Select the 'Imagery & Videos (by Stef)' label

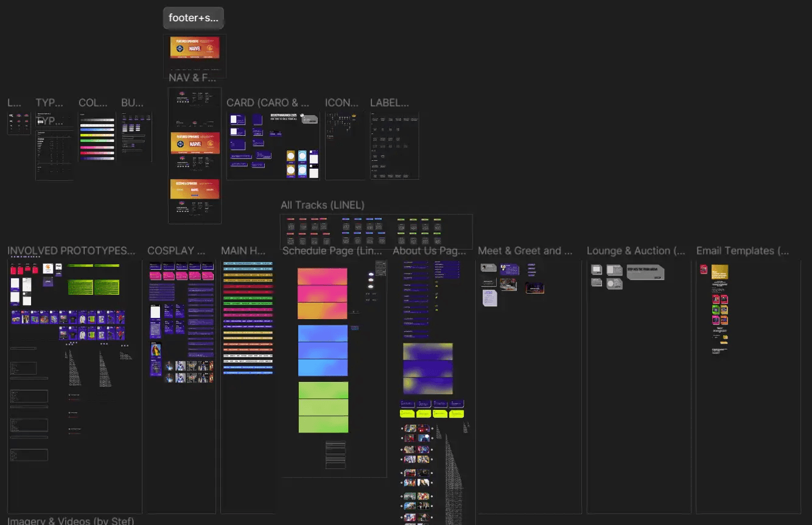(71, 521)
